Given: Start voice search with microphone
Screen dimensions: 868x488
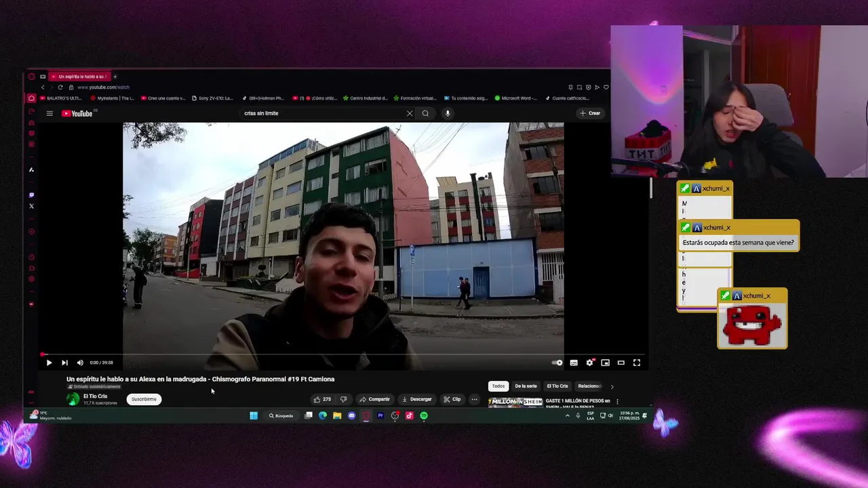Looking at the screenshot, I should pos(448,113).
